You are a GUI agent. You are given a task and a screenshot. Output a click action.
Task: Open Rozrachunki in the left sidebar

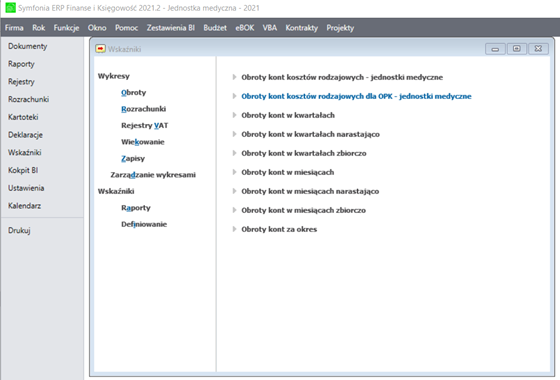[29, 99]
